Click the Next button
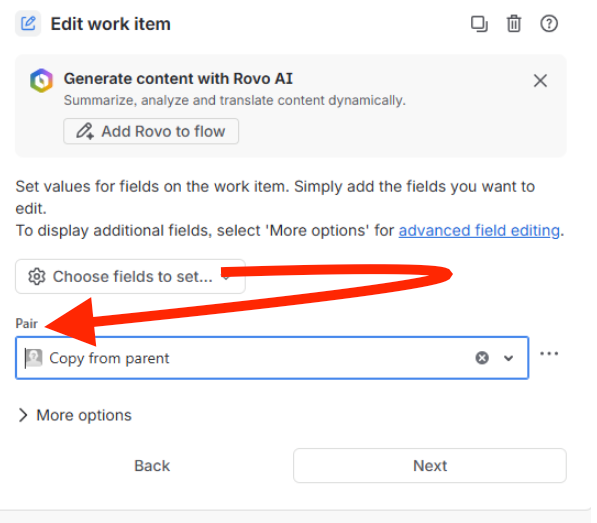Image resolution: width=597 pixels, height=523 pixels. 430,466
